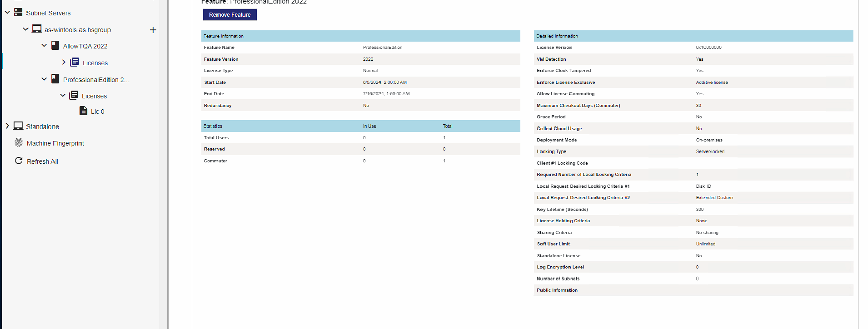Click the Refresh All circular arrow icon
The image size is (868, 329).
[19, 161]
